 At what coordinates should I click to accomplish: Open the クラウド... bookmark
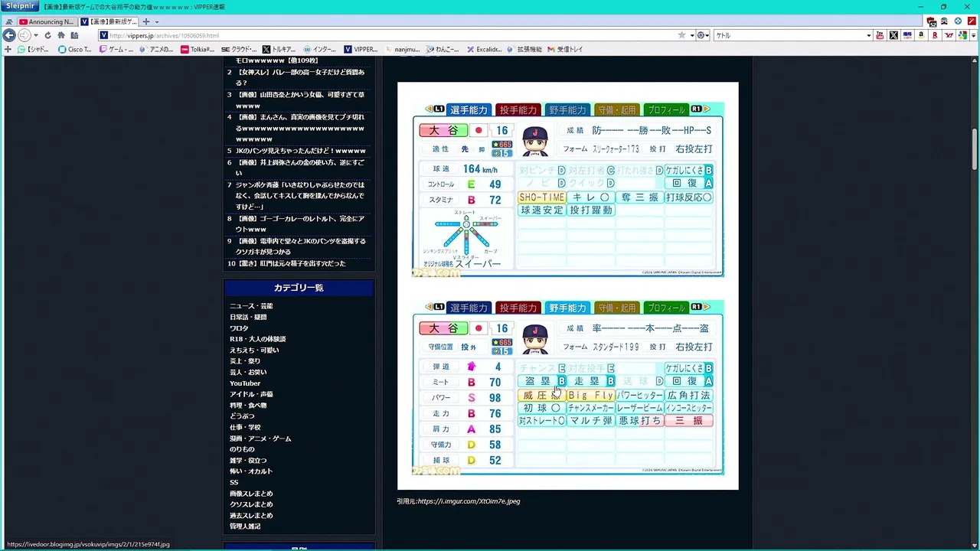point(239,49)
